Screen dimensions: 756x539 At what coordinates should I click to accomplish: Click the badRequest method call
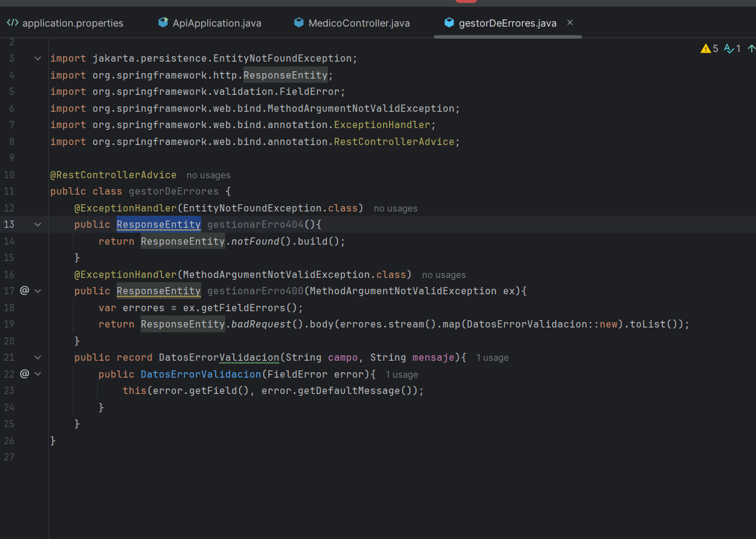(261, 324)
